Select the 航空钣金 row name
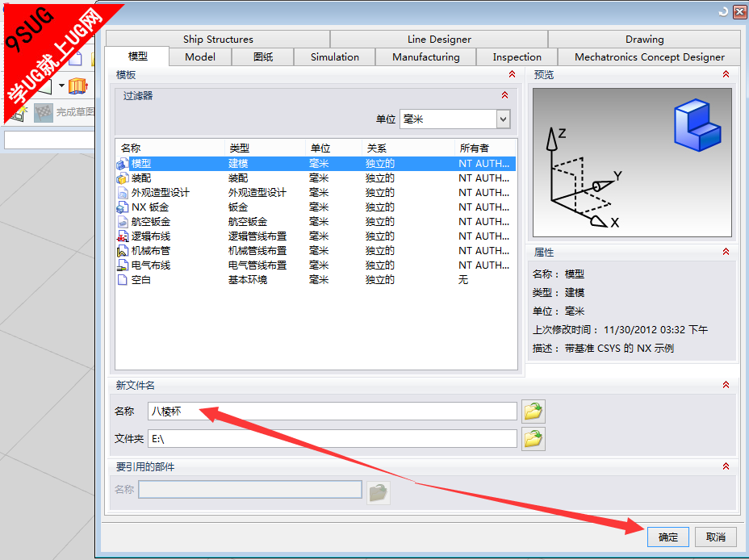Viewport: 749px width, 560px height. click(151, 222)
